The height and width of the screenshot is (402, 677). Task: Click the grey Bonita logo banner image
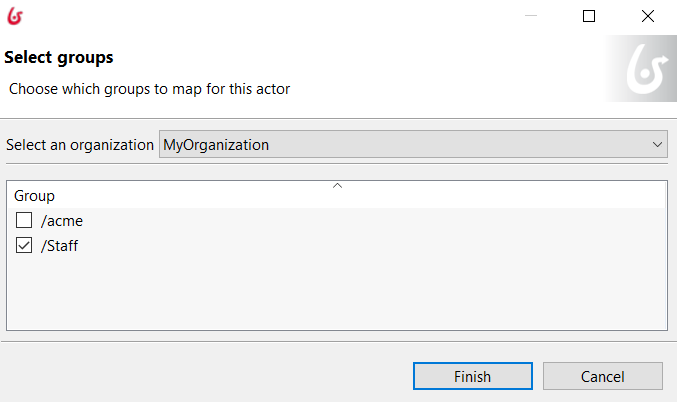641,68
